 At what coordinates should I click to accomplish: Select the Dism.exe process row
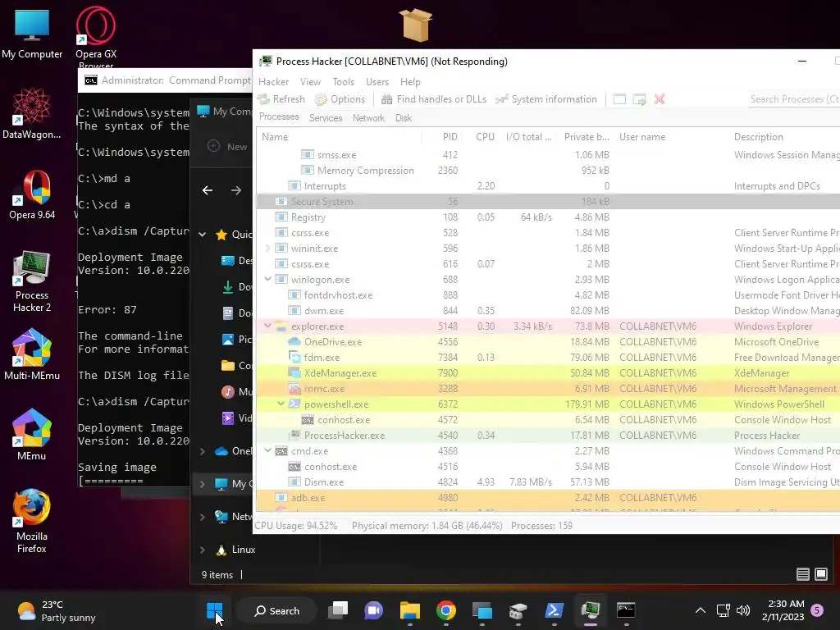pos(548,482)
